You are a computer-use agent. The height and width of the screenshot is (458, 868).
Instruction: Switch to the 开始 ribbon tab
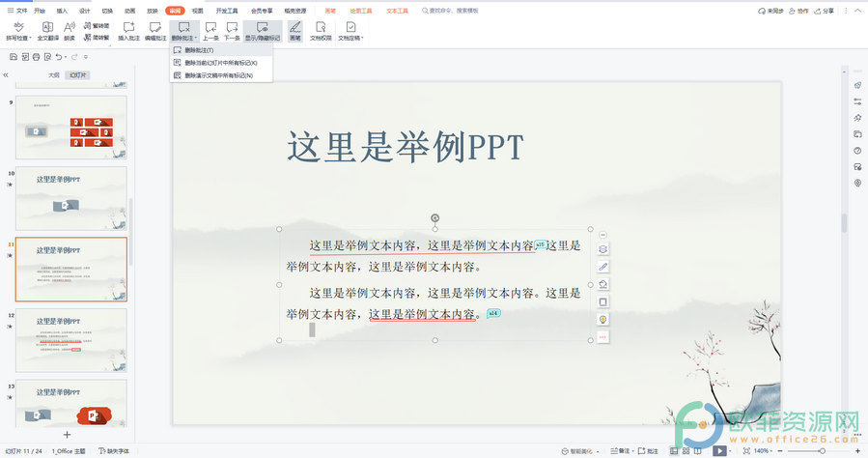tap(40, 11)
